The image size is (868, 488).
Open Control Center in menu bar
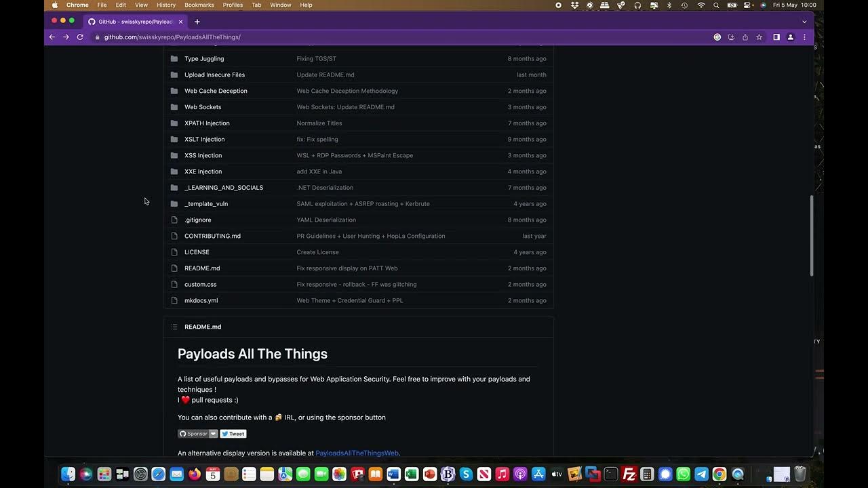point(747,5)
